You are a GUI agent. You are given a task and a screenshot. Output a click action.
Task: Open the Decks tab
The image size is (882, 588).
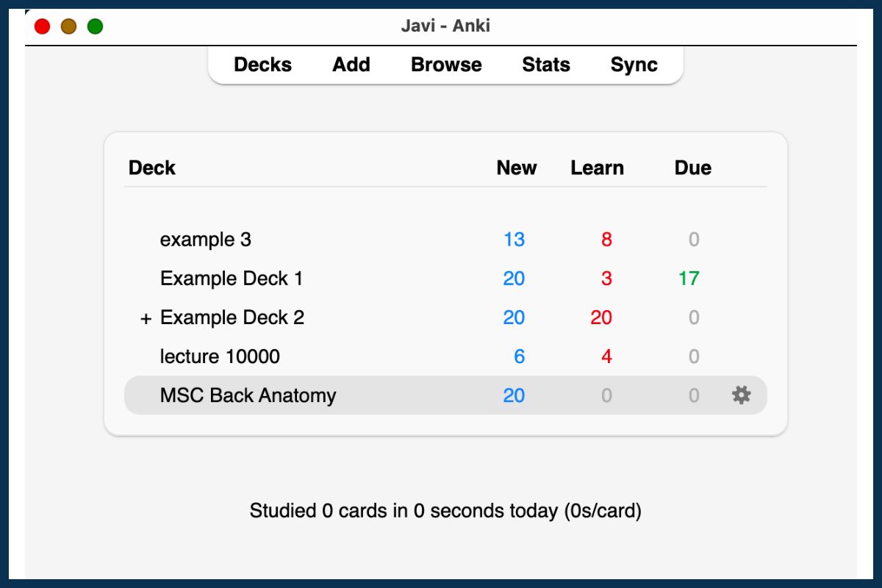click(262, 65)
